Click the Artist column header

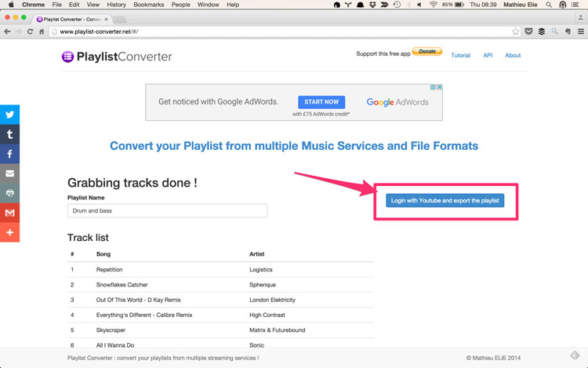pos(257,254)
